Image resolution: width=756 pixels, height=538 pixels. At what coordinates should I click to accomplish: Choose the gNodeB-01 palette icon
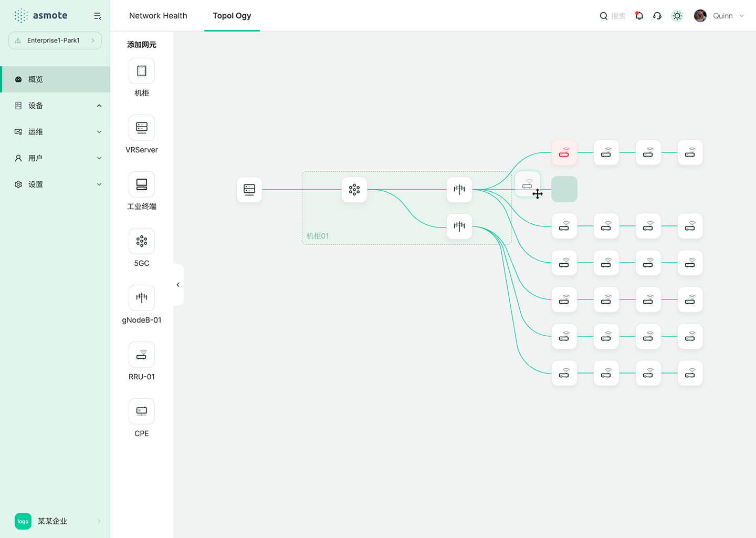(x=142, y=298)
